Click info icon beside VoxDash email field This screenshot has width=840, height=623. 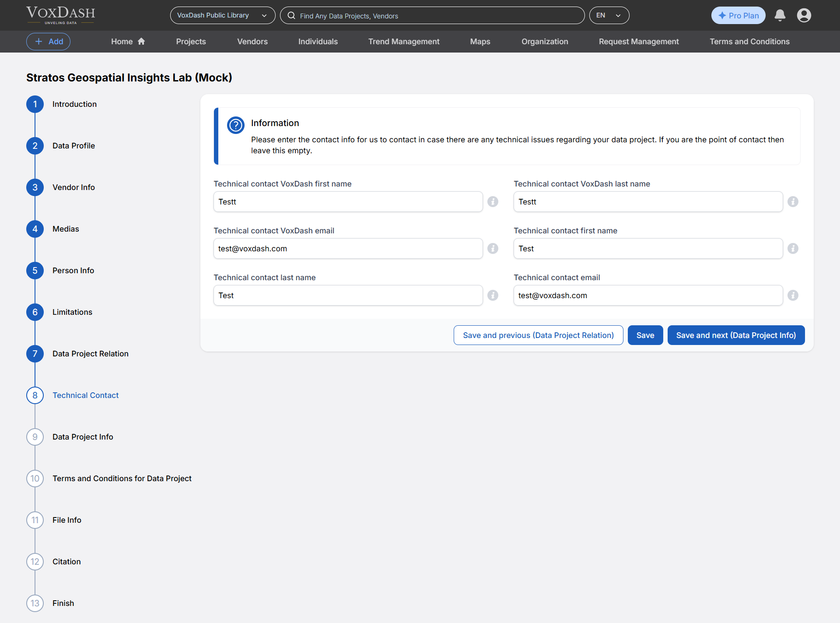pos(493,248)
